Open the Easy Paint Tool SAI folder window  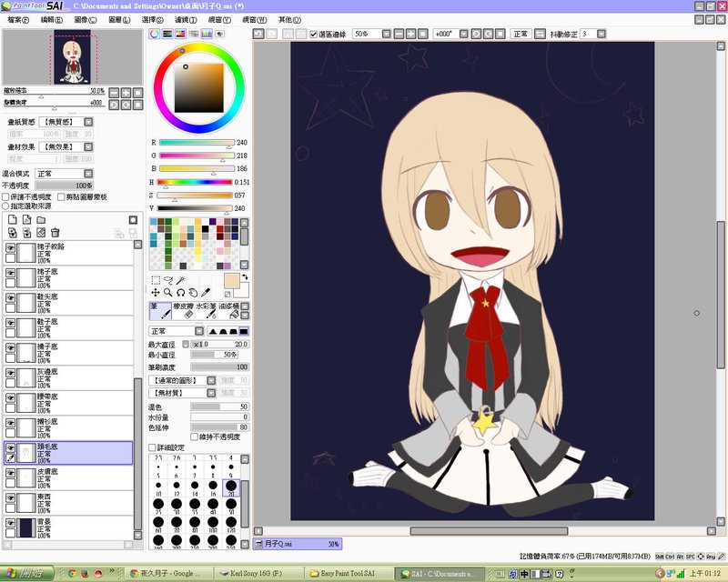tap(350, 574)
